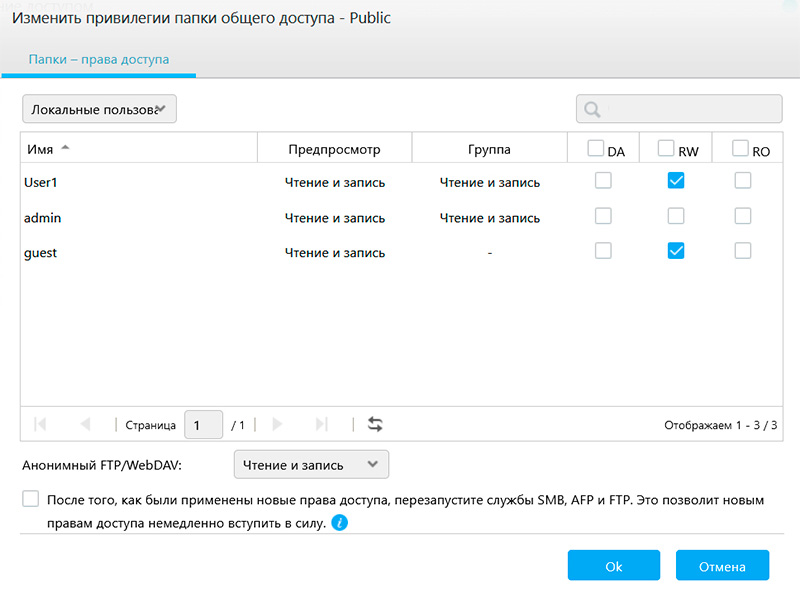Click the blue info icon near restart notice
The height and width of the screenshot is (592, 800).
tap(340, 523)
